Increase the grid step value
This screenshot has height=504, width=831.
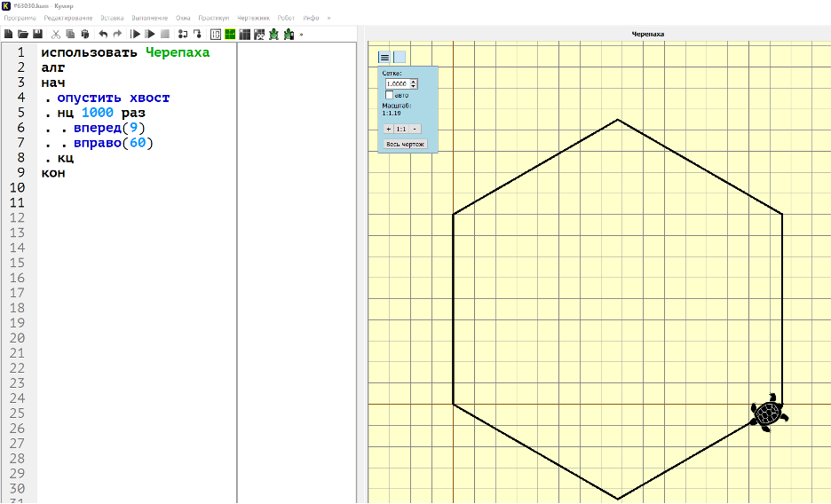(414, 82)
